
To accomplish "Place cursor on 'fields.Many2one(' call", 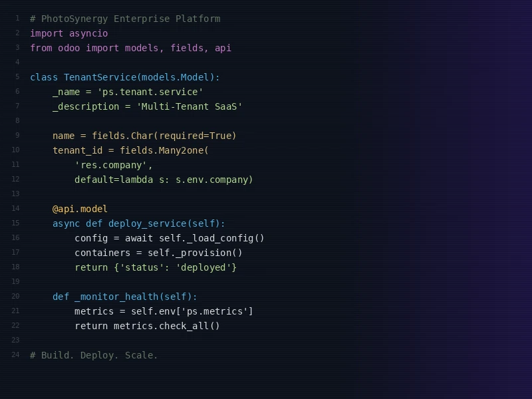I will tap(164, 150).
